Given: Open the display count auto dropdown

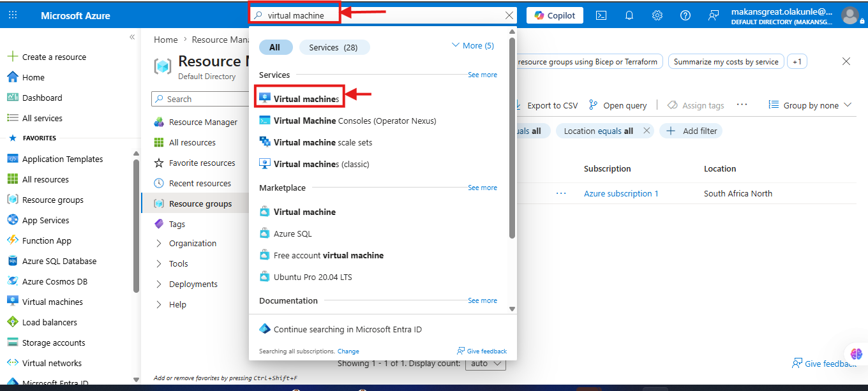Looking at the screenshot, I should [x=486, y=364].
